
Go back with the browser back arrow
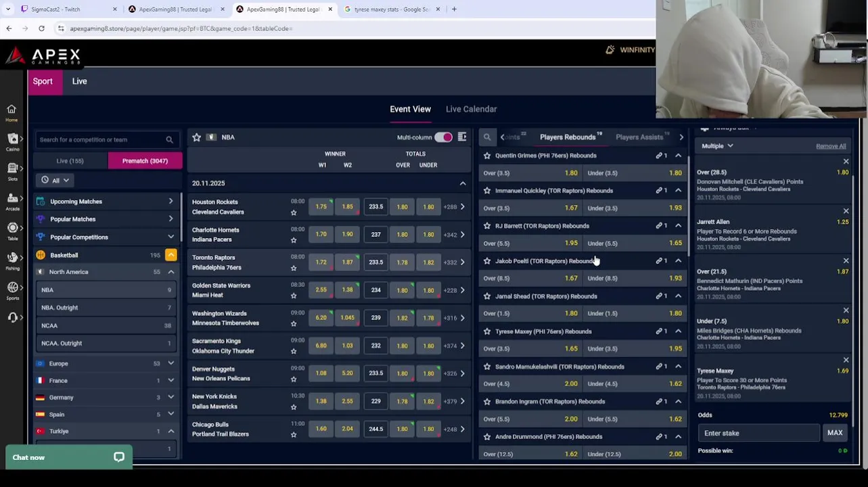9,28
